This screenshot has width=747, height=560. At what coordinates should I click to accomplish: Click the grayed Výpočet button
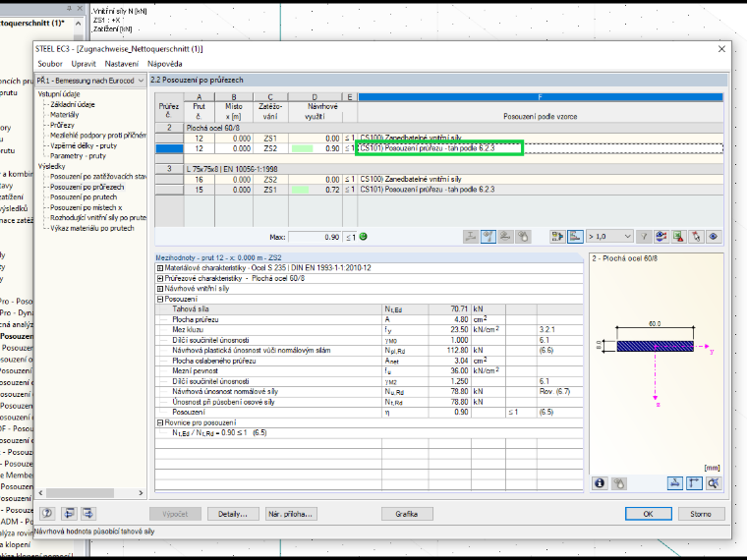(175, 514)
